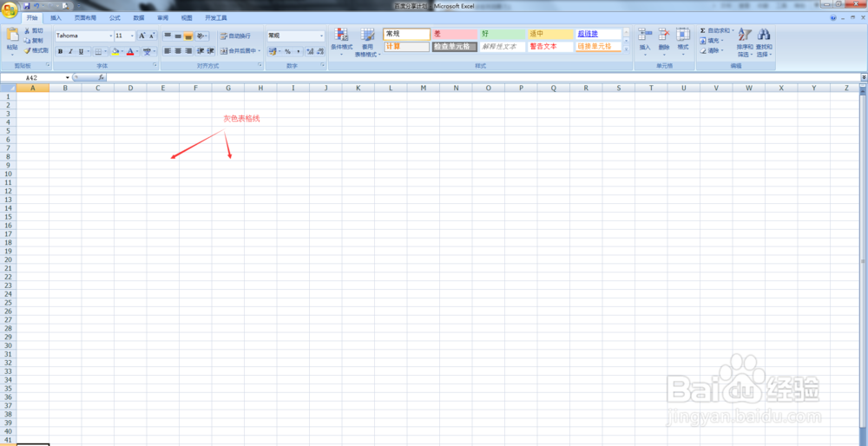The width and height of the screenshot is (868, 446).
Task: Align text to cell middle
Action: 178,36
